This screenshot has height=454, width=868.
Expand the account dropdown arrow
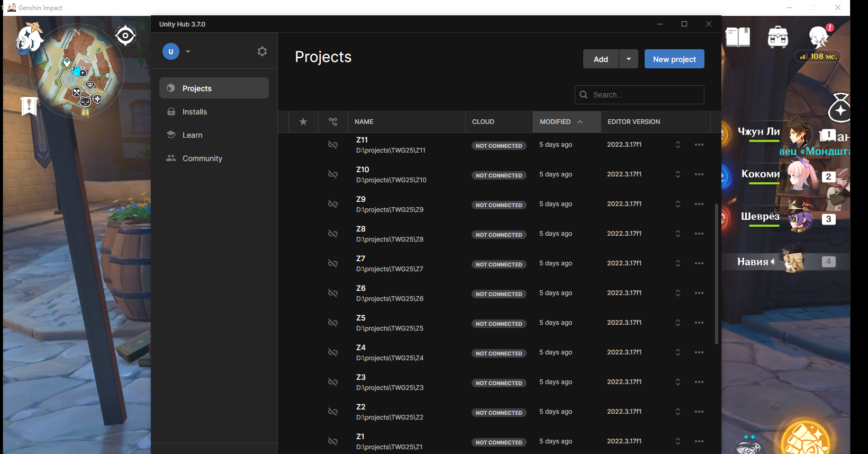click(x=188, y=51)
